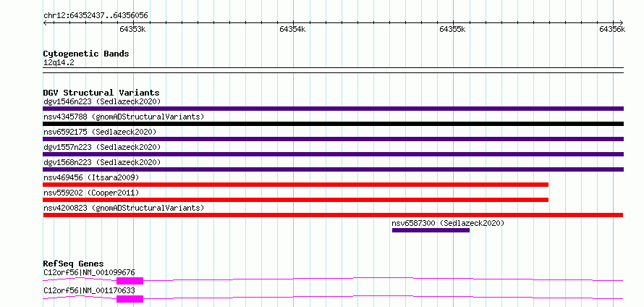
Task: Click the 64354k ruler tick label
Action: coord(293,29)
